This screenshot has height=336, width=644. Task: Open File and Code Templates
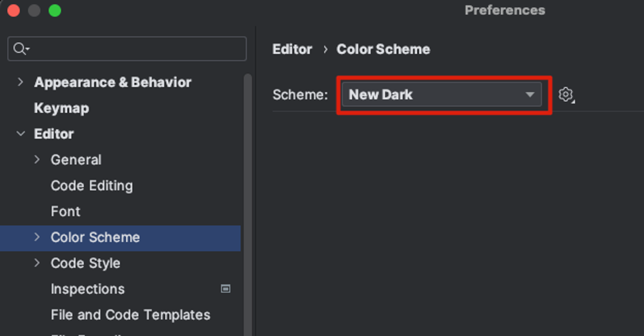tap(130, 315)
